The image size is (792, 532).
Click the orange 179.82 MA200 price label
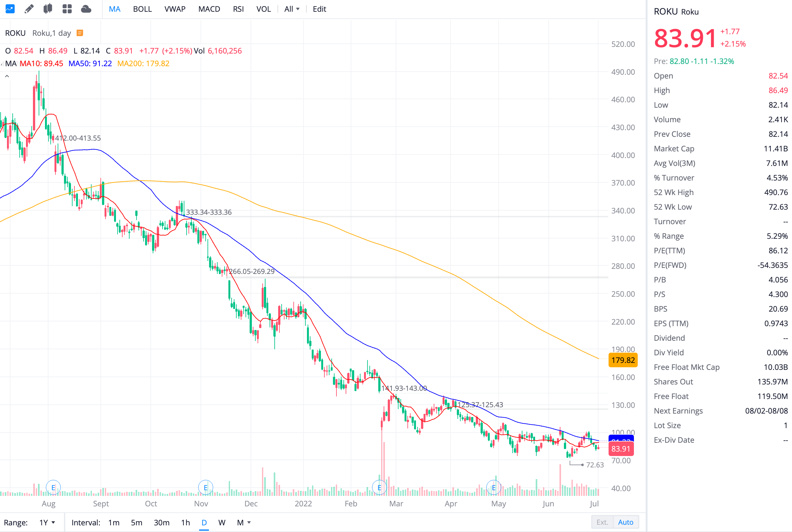click(x=623, y=360)
